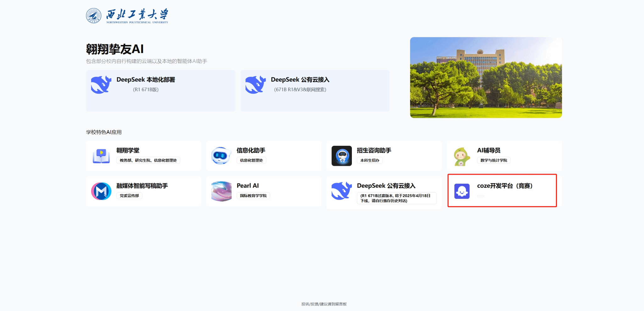
Task: Click the (R1 671B版) subtitle
Action: 146,90
